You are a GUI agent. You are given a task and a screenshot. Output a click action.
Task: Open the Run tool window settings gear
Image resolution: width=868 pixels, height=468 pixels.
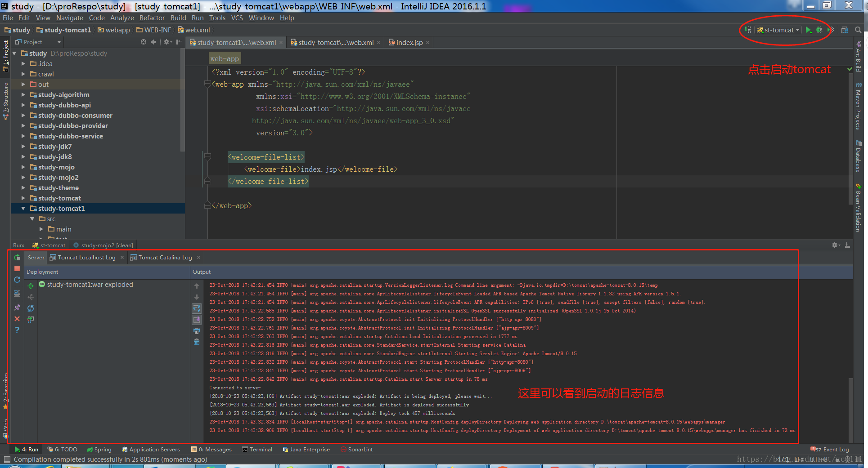[x=835, y=245]
